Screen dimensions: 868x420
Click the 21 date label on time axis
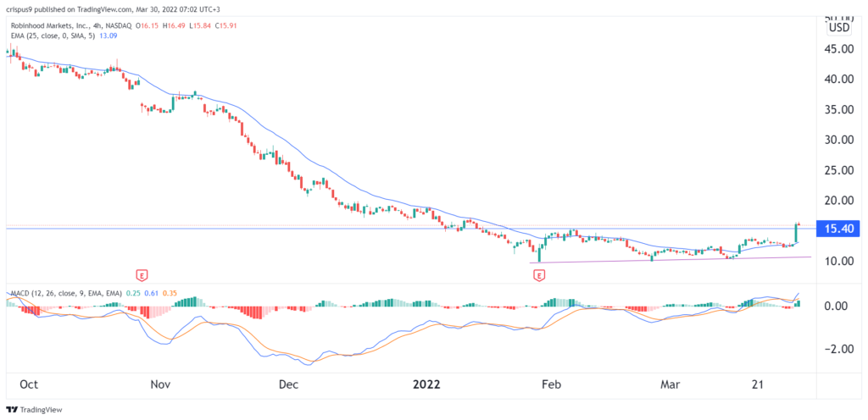[757, 384]
